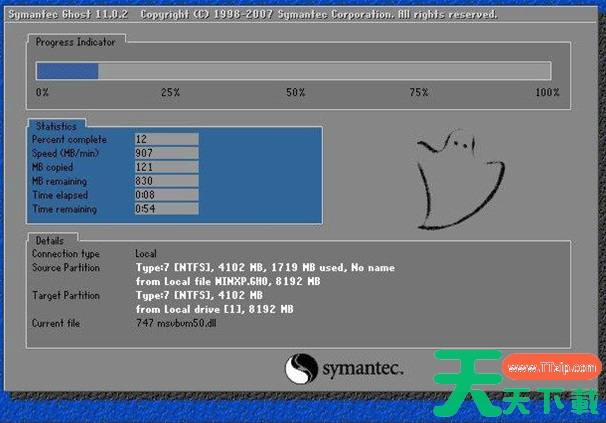Image resolution: width=606 pixels, height=423 pixels.
Task: Select the Details panel heading
Action: tap(49, 240)
